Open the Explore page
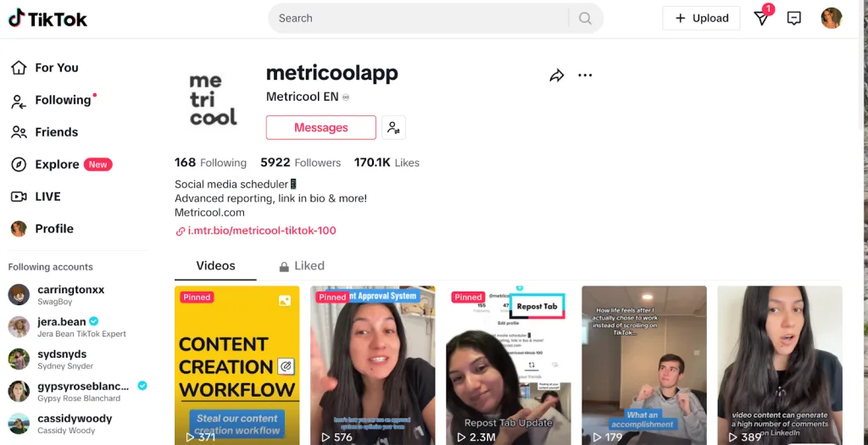The height and width of the screenshot is (445, 868). pos(61,164)
